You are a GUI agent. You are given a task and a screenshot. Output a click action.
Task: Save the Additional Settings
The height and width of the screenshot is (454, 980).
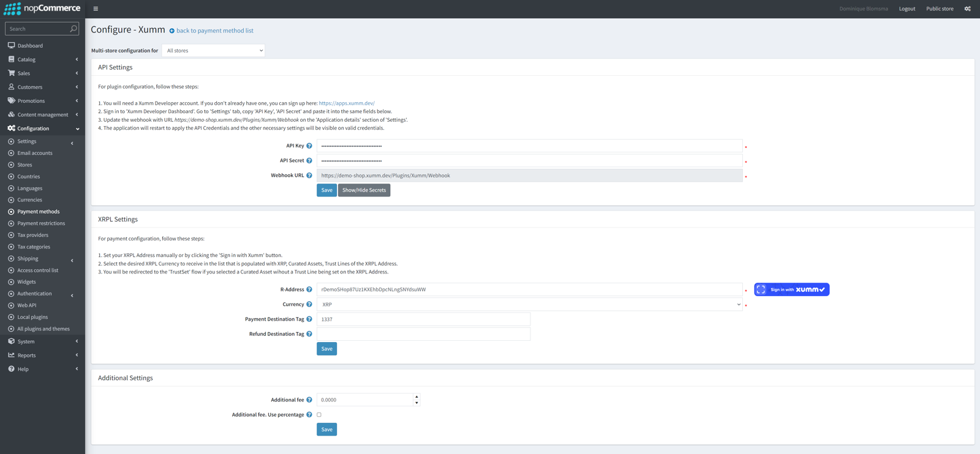[x=326, y=430]
